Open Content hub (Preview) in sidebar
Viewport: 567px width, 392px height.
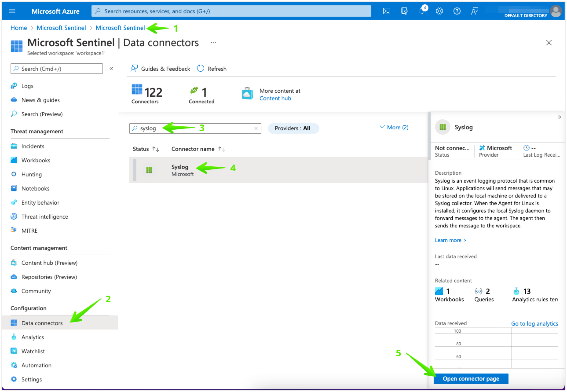pyautogui.click(x=49, y=263)
